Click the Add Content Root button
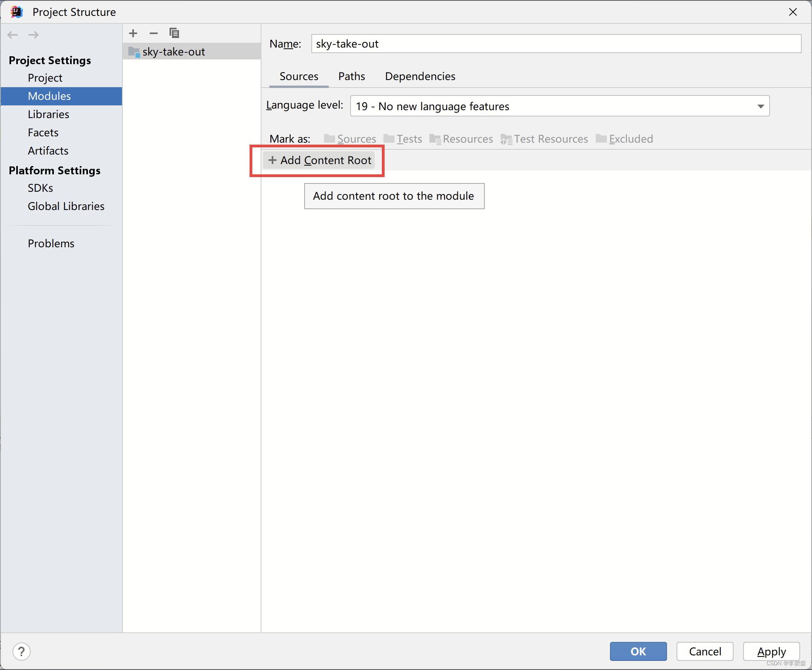This screenshot has height=670, width=812. click(319, 160)
